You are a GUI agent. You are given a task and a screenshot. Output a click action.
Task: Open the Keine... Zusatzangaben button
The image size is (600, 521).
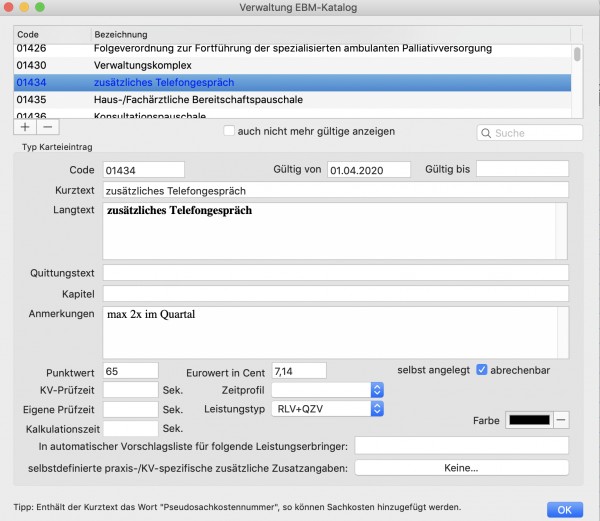click(461, 468)
